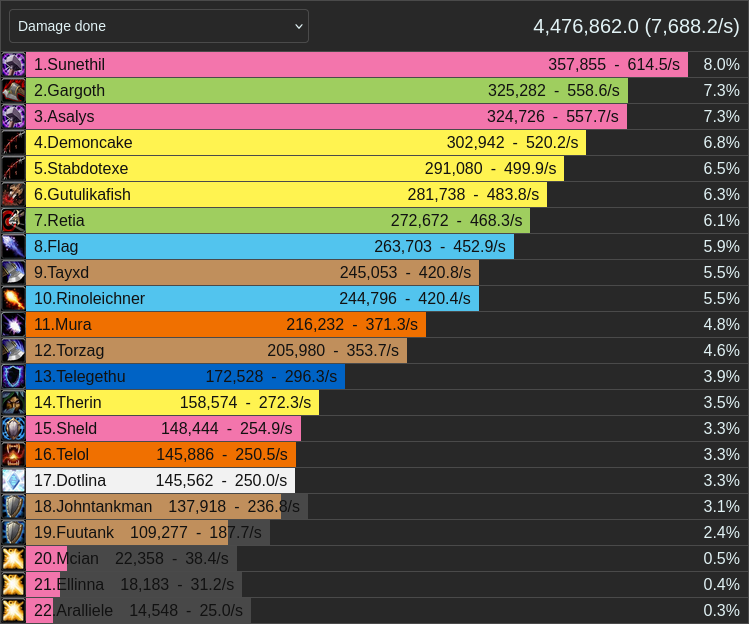The width and height of the screenshot is (749, 624).
Task: Click the 4.8% share for Mura
Action: click(x=721, y=324)
